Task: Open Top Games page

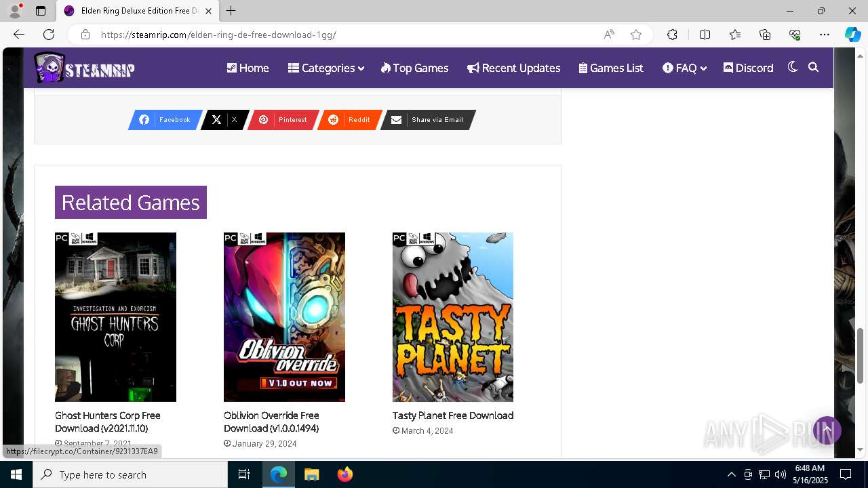Action: [x=414, y=68]
